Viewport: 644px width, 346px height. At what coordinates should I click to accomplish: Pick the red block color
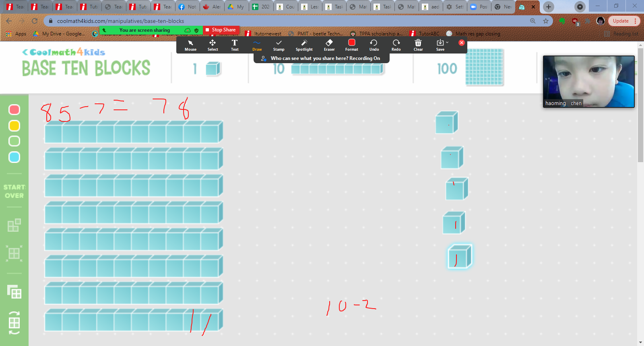pyautogui.click(x=14, y=109)
